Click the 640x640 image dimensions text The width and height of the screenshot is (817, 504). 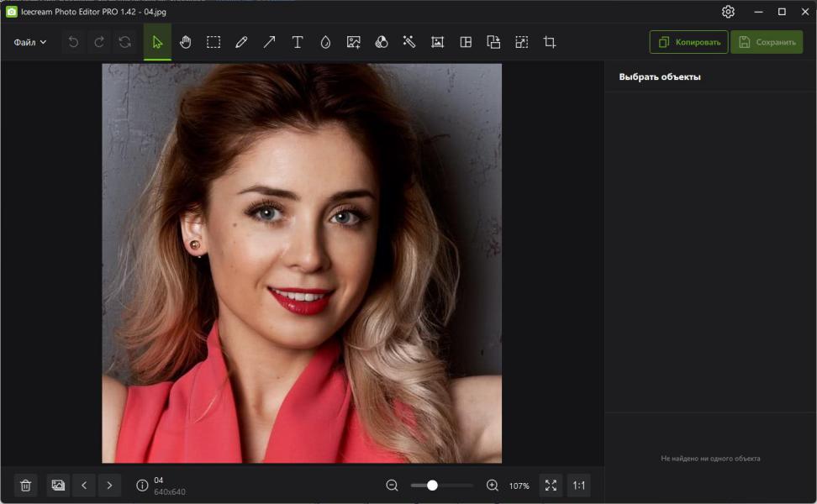tap(170, 492)
